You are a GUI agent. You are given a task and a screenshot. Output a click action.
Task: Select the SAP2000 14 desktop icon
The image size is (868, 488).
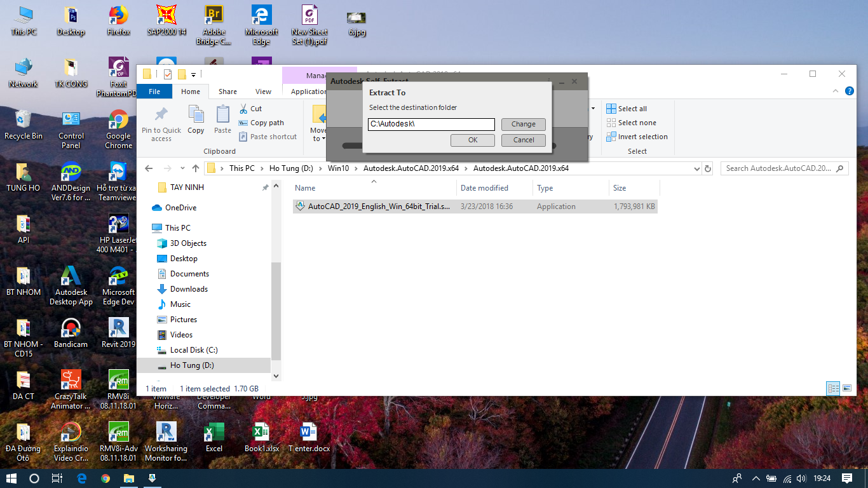pos(166,20)
